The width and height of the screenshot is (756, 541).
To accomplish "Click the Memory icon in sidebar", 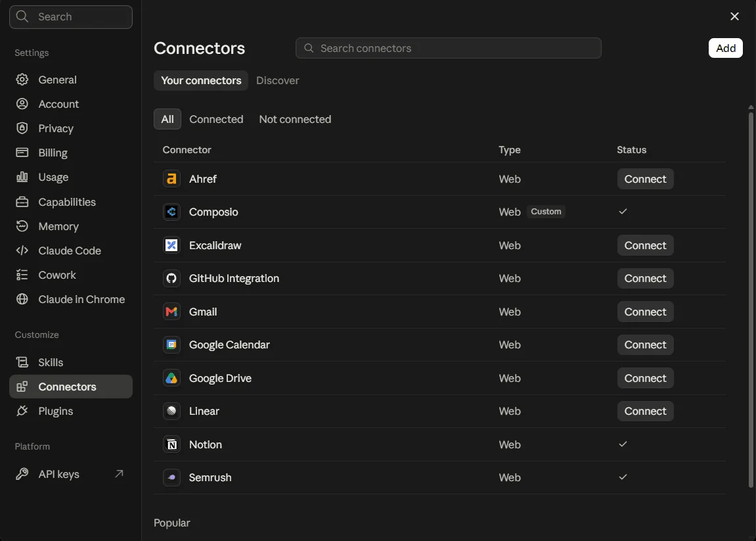I will click(22, 226).
